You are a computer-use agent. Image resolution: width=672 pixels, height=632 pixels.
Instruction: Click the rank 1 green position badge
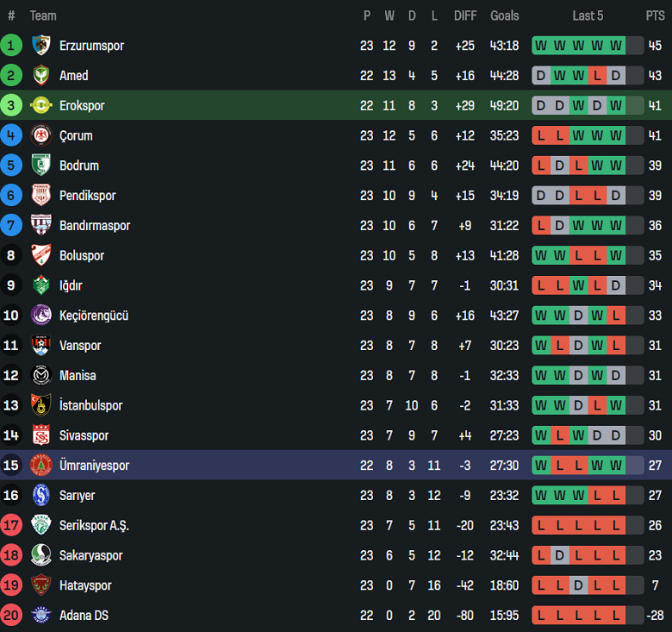pos(11,46)
